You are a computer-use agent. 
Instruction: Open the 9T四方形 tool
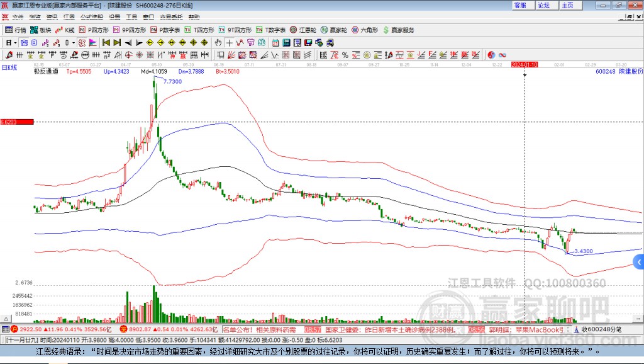[235, 30]
